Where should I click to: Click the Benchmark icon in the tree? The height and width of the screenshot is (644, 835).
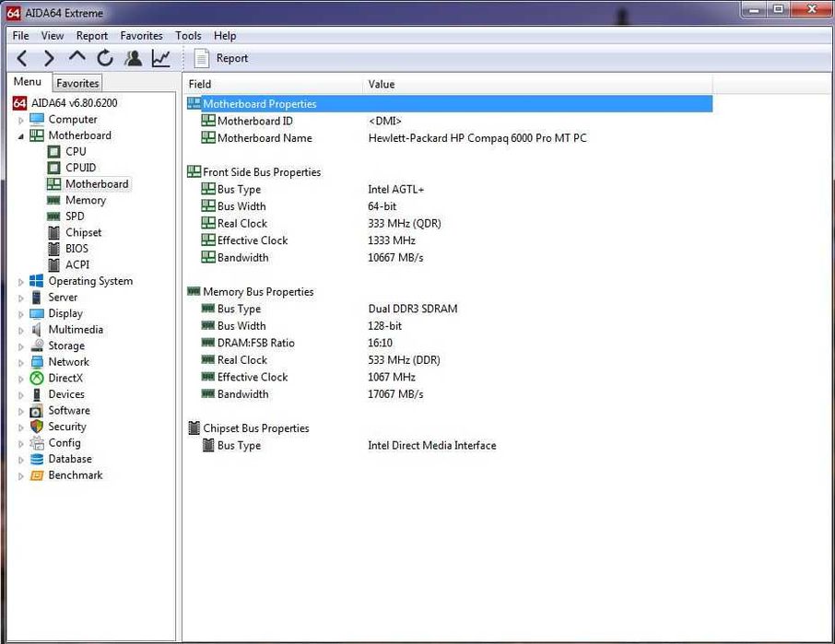coord(37,475)
